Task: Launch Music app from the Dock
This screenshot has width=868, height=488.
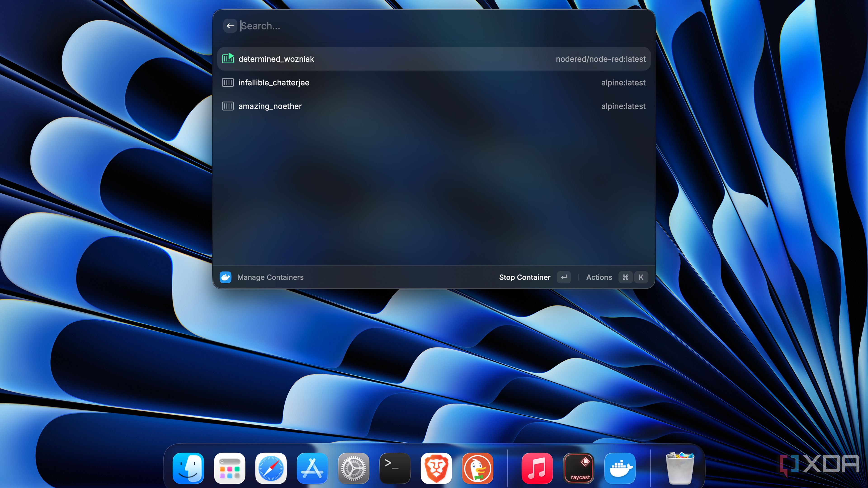Action: click(x=538, y=468)
